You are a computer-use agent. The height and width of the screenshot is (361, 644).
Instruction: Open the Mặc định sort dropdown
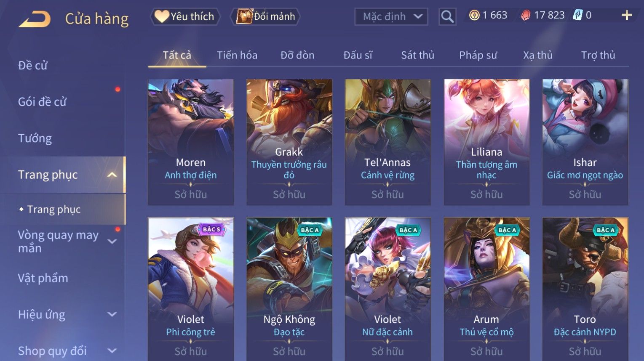pyautogui.click(x=391, y=17)
